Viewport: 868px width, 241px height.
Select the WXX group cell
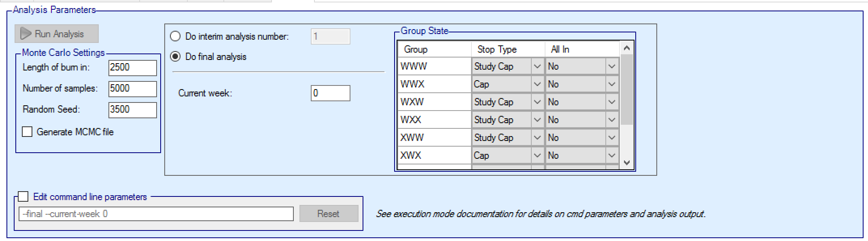click(x=434, y=120)
